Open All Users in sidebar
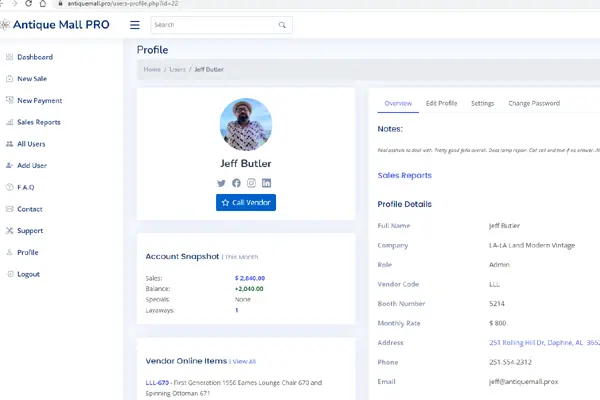The height and width of the screenshot is (400, 600). tap(31, 144)
